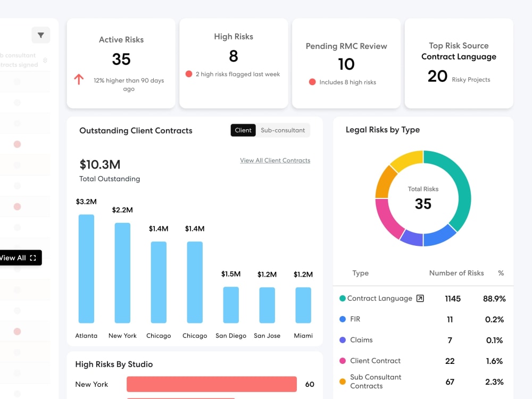Click expand icon on View All button
This screenshot has width=532, height=399.
tap(33, 258)
